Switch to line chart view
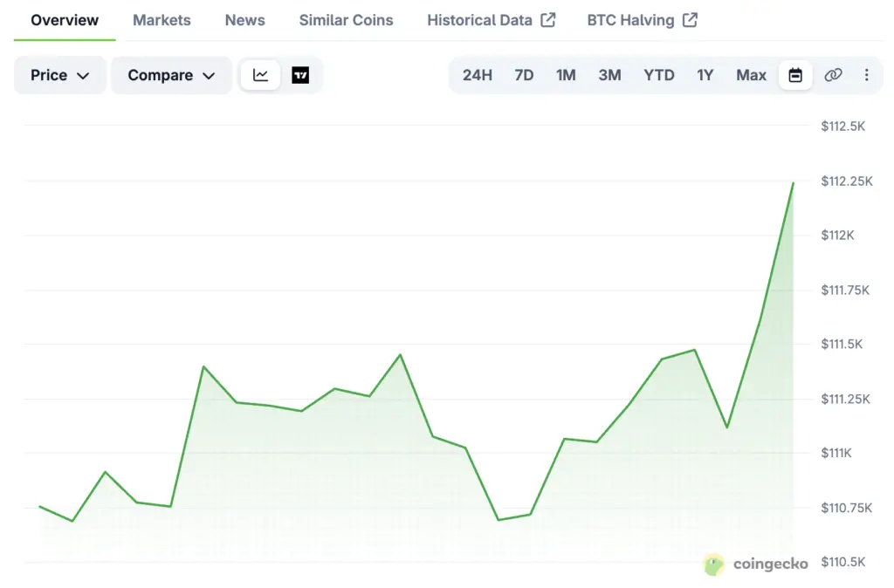Screen dimensions: 894x588 260,75
